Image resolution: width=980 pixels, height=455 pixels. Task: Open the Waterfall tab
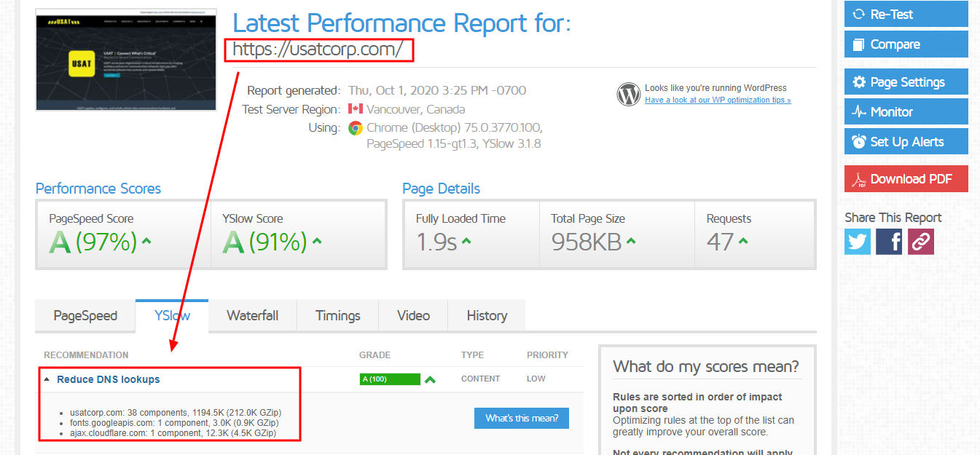(252, 315)
